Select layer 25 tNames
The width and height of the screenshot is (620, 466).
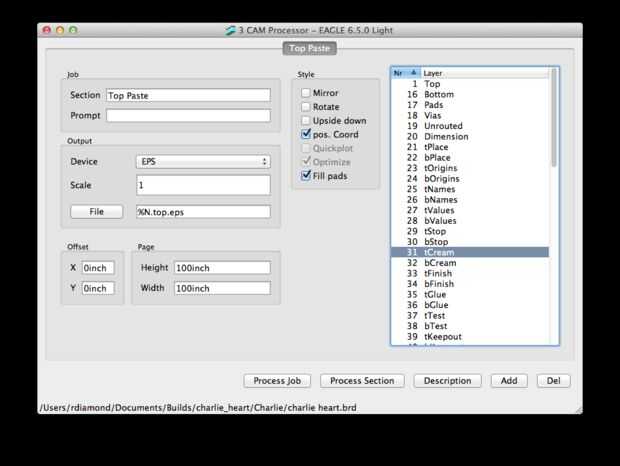[470, 189]
